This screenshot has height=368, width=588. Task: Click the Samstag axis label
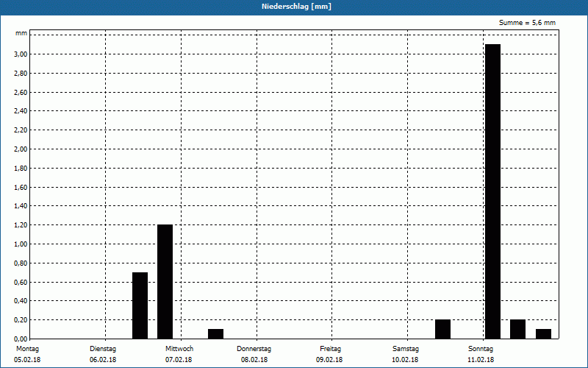(x=406, y=349)
